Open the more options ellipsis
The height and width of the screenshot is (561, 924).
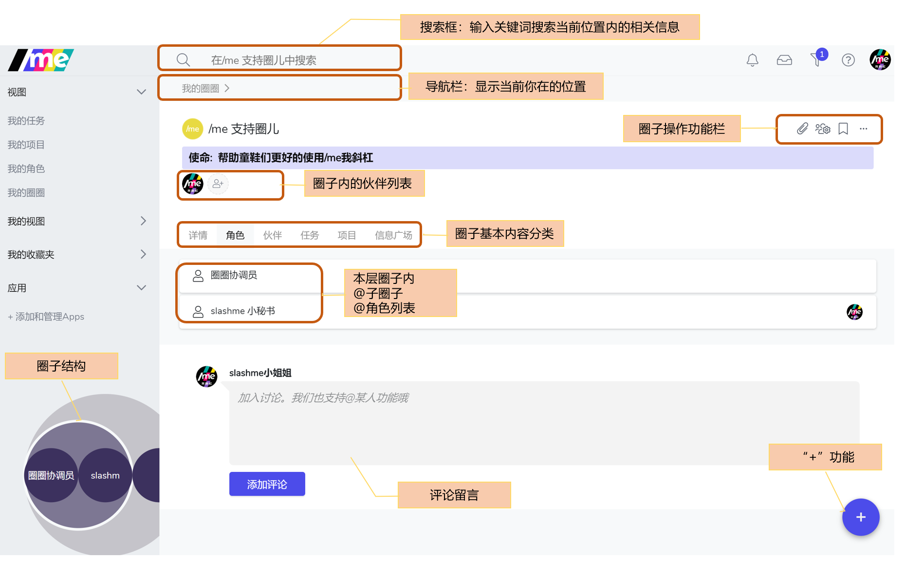[864, 129]
